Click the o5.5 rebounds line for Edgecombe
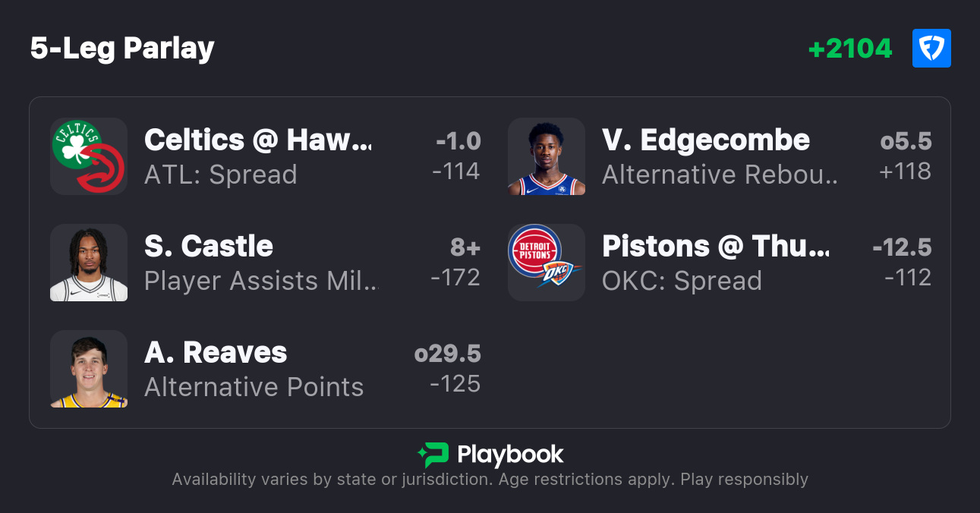The height and width of the screenshot is (513, 980). pos(906,141)
